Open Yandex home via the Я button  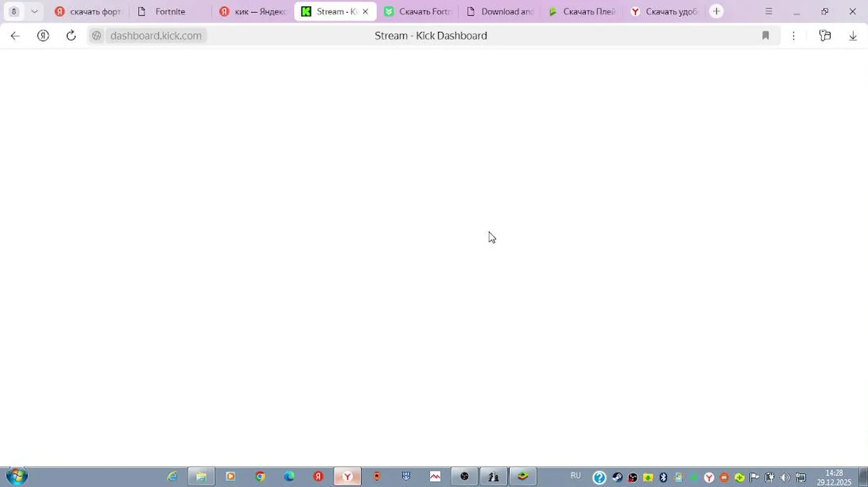coord(43,36)
